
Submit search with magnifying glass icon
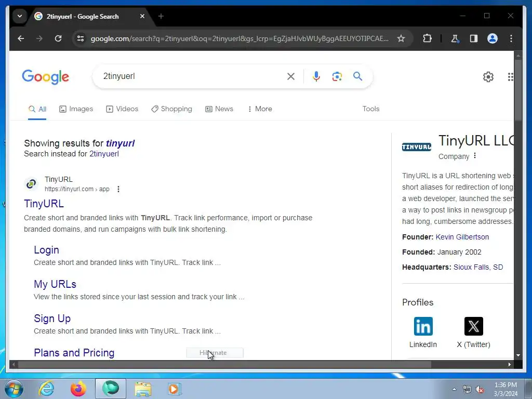pos(357,76)
